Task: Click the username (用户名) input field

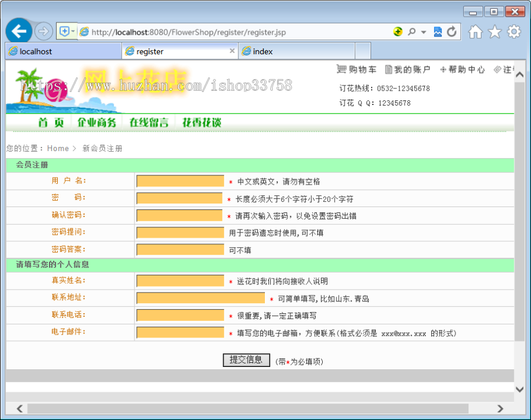Action: click(x=180, y=181)
